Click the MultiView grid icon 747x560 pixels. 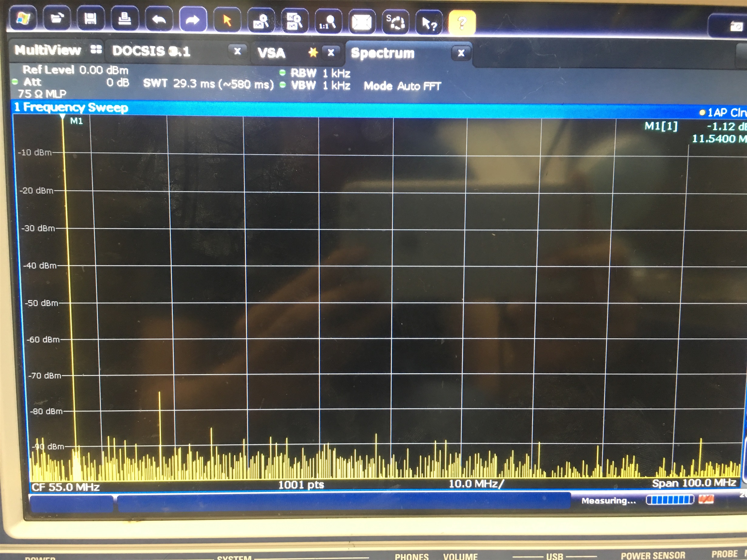(x=96, y=49)
